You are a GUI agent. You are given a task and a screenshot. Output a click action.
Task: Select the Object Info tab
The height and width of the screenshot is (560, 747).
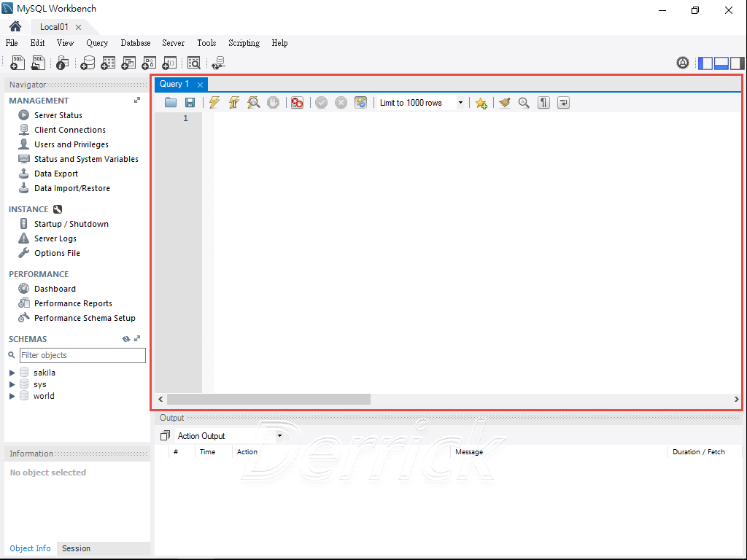click(30, 548)
